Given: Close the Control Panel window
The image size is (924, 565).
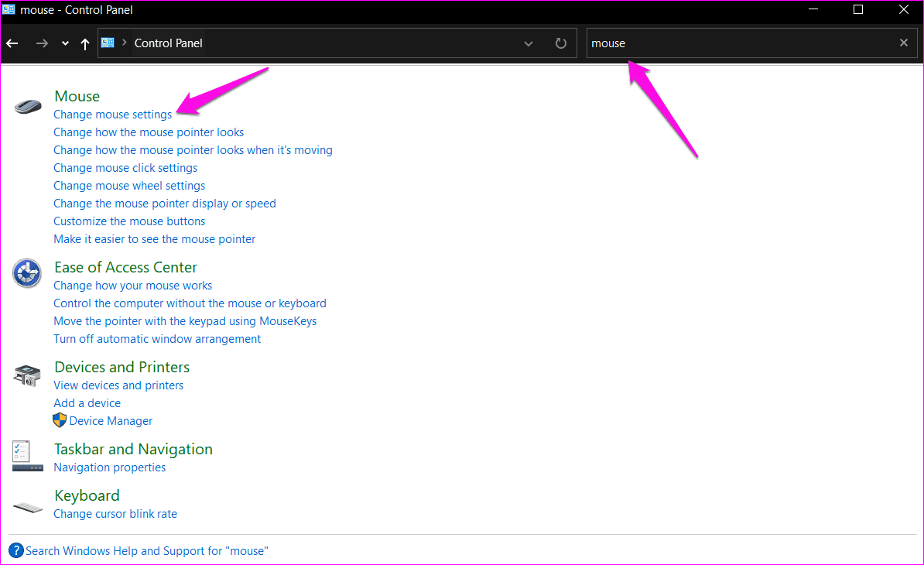Looking at the screenshot, I should 903,9.
